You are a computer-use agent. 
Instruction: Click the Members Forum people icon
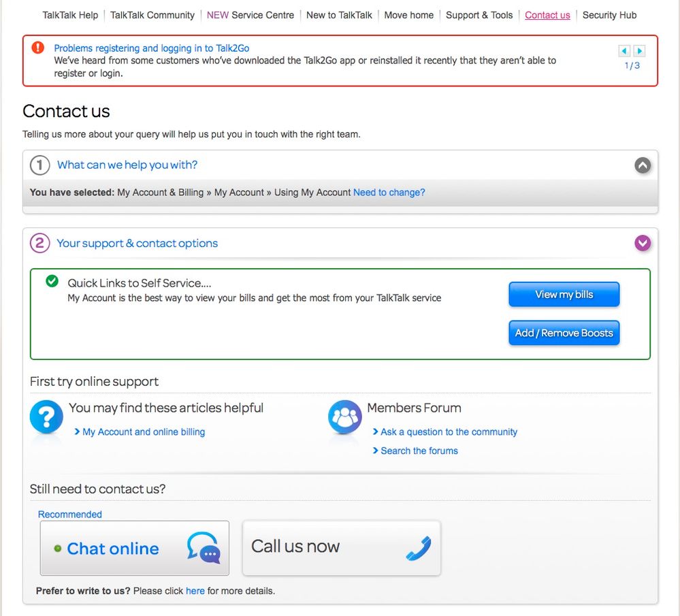[345, 417]
